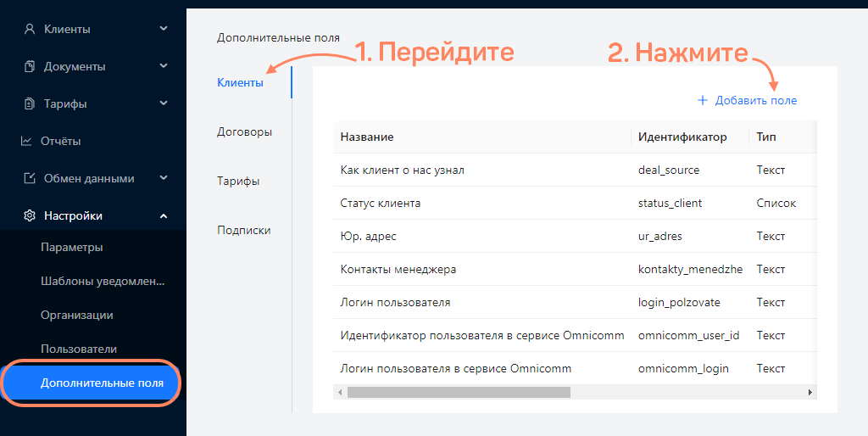Screen dimensions: 868x436
Task: Click the Дополнительные поля page heading
Action: click(278, 37)
